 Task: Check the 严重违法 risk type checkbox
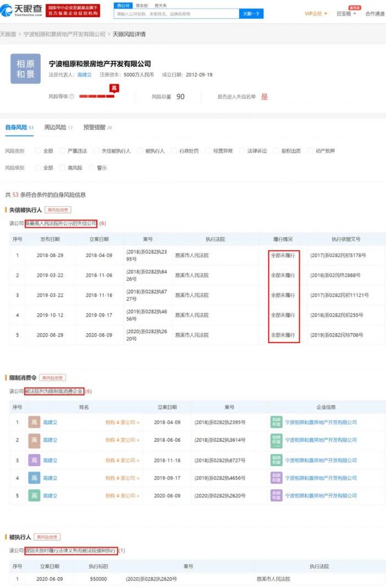pyautogui.click(x=63, y=151)
